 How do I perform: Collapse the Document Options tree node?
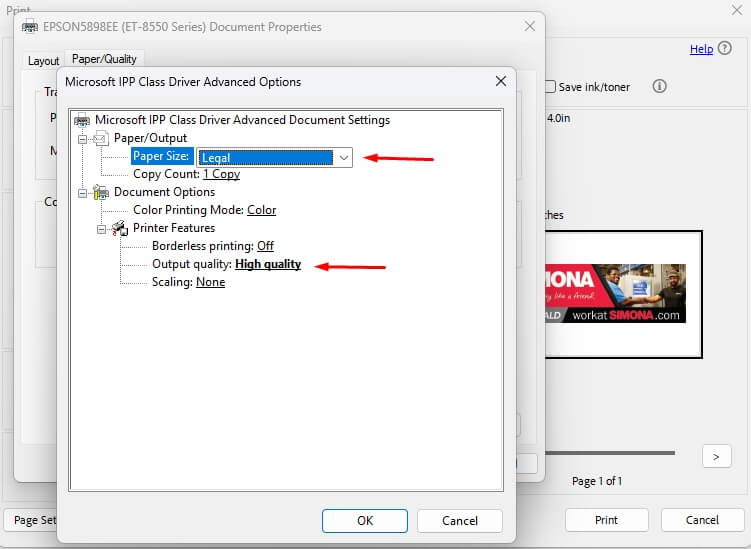pyautogui.click(x=82, y=193)
